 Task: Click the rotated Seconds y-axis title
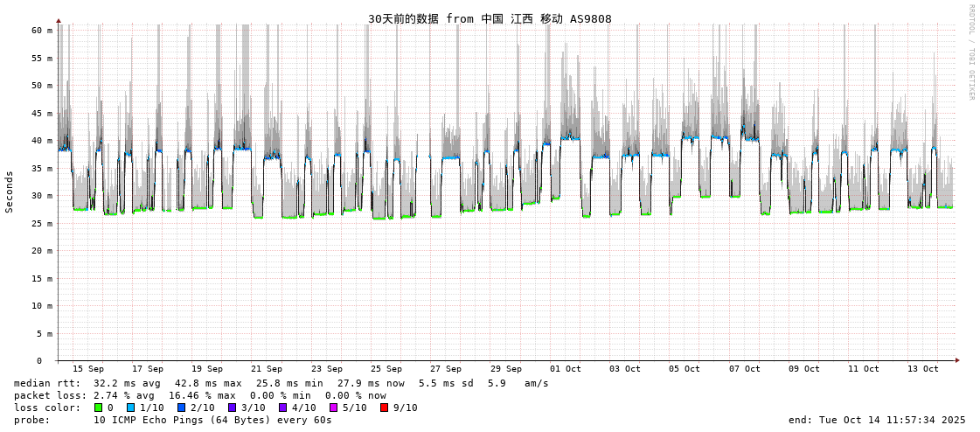10,192
